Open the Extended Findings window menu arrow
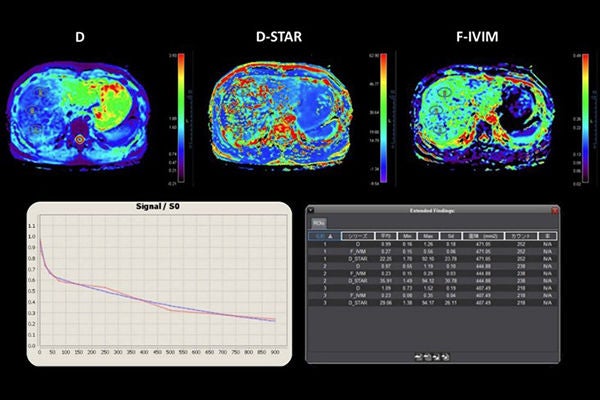Image resolution: width=600 pixels, height=400 pixels. click(x=311, y=210)
